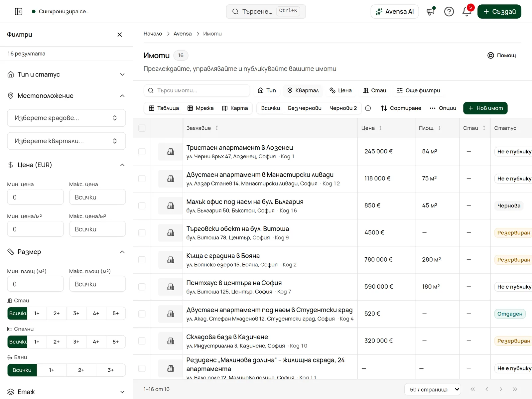Launch Avensa AI assistant

[x=395, y=12]
